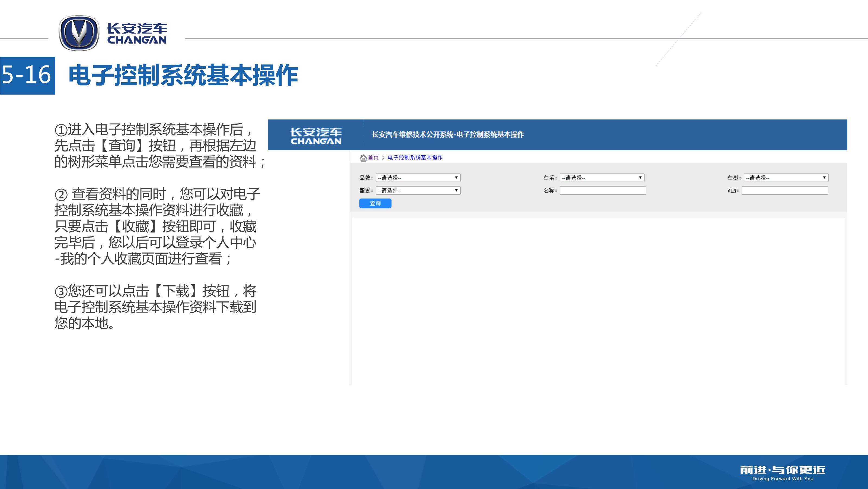Open the 车系 selection dropdown
This screenshot has width=868, height=489.
coord(602,178)
